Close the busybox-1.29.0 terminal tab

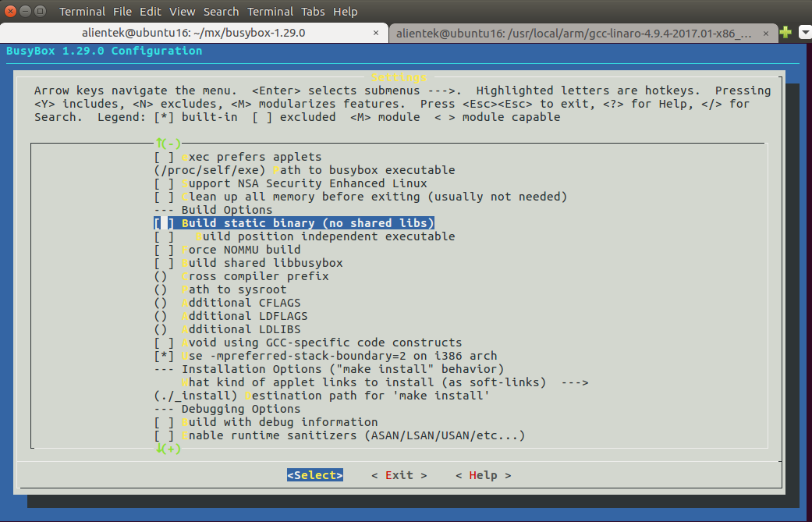coord(376,33)
